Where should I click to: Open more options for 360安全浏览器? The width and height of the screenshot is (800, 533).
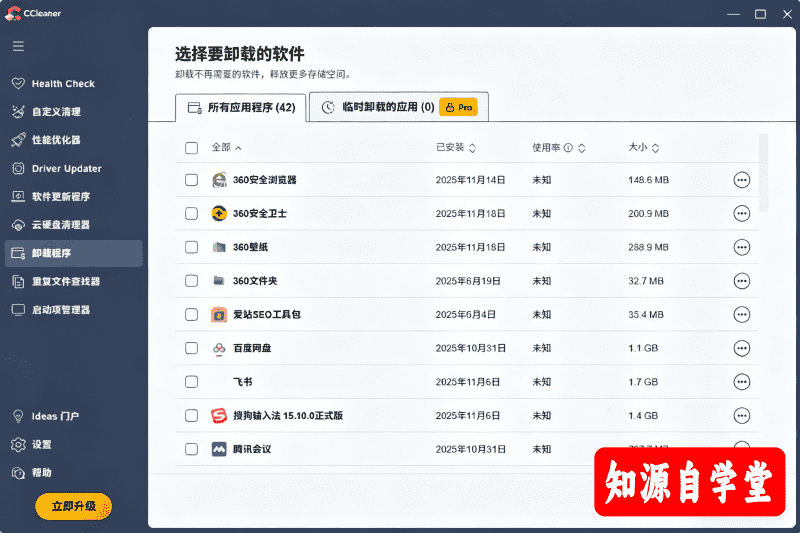741,180
